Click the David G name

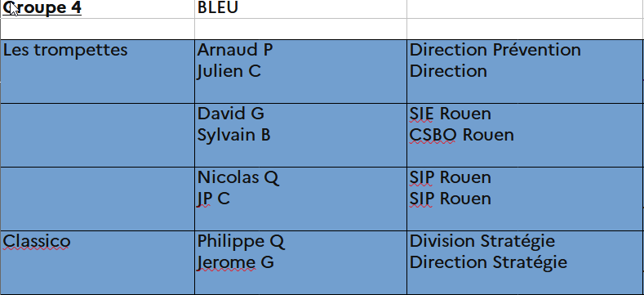pos(230,114)
